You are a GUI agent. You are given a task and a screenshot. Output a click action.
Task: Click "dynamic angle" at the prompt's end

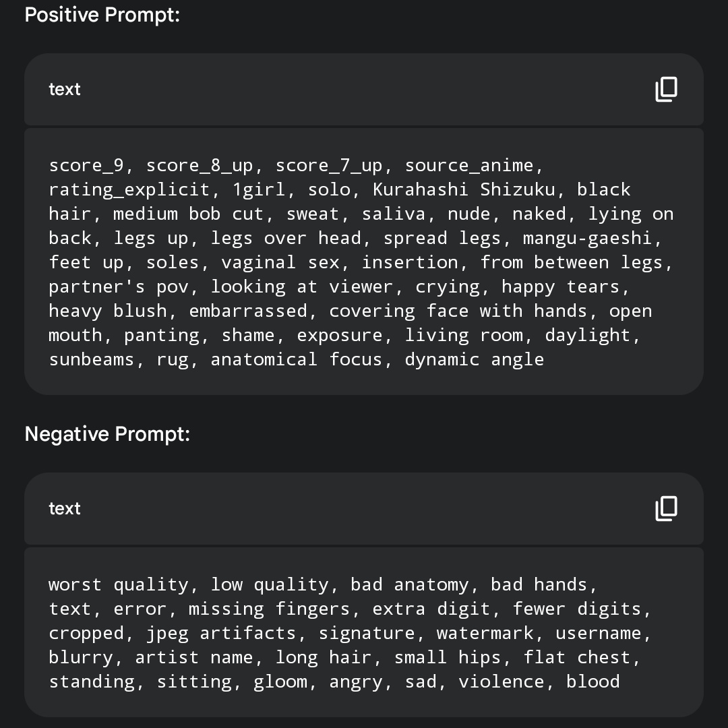coord(474,359)
